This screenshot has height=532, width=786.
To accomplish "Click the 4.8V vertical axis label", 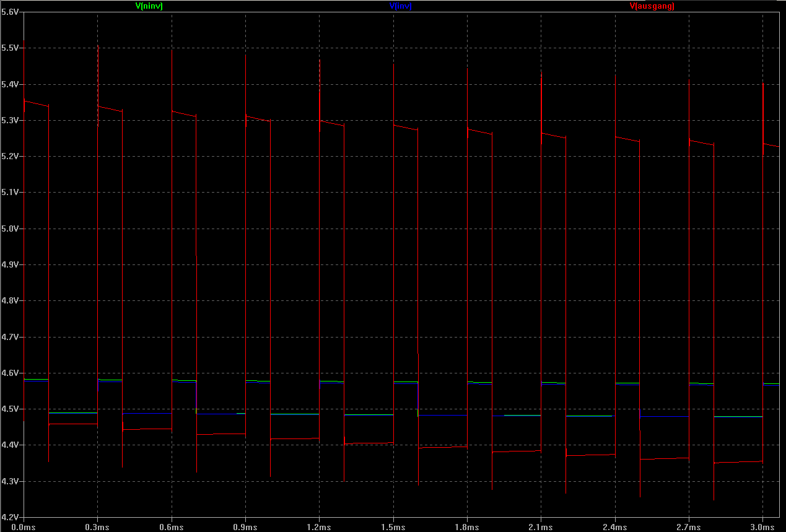I will 10,301.
